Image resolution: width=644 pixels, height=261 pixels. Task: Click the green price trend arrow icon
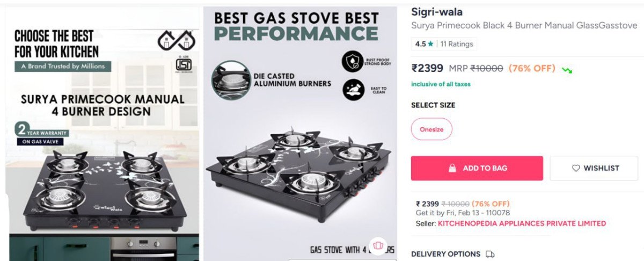tap(567, 70)
